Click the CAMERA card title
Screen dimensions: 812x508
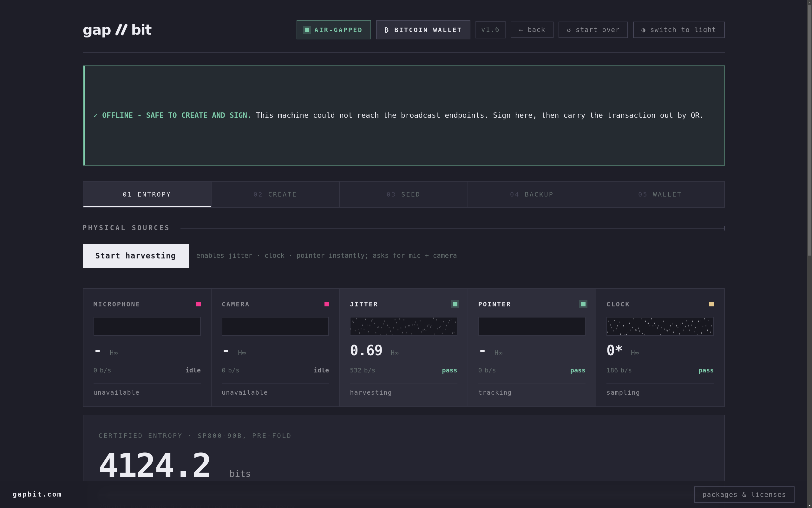click(236, 304)
